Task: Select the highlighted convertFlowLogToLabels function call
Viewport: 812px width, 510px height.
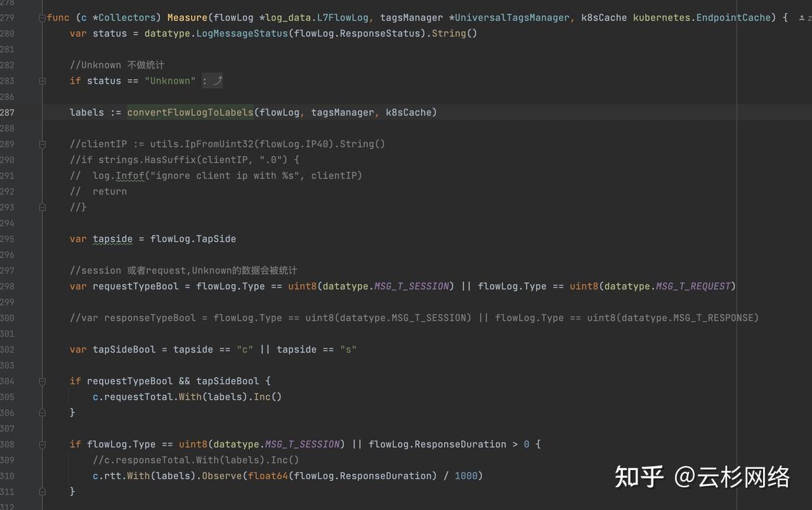Action: coord(190,112)
